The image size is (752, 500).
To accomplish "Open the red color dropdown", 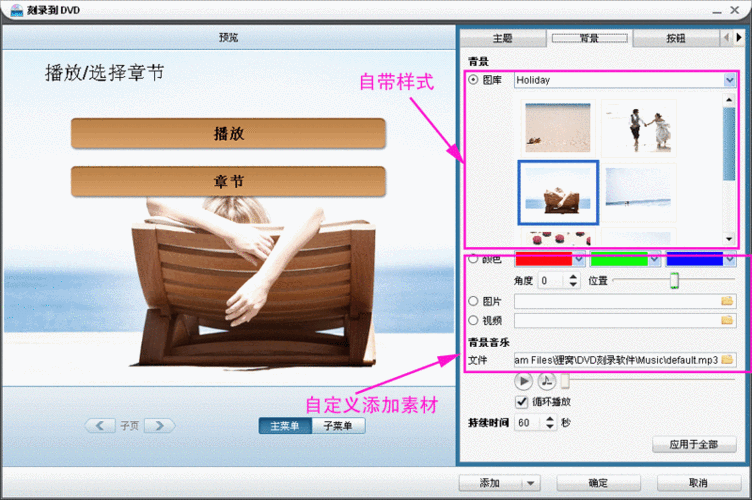I will pyautogui.click(x=579, y=259).
